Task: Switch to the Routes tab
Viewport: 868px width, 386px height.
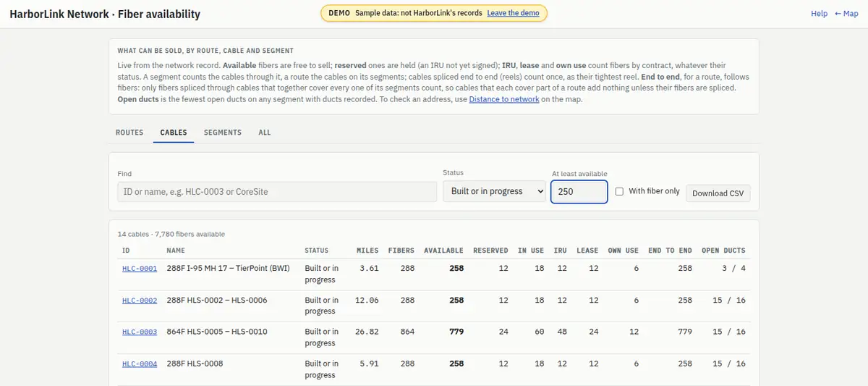Action: [129, 133]
